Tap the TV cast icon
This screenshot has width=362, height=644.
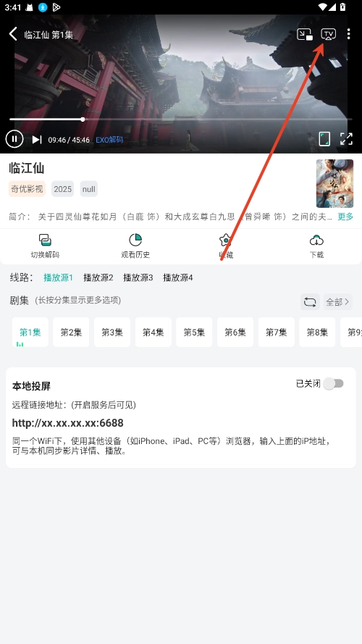point(328,34)
